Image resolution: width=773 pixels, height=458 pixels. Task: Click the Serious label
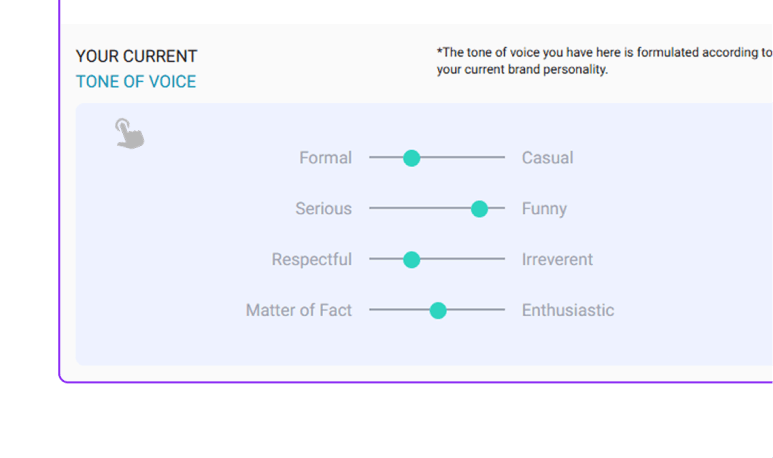tap(323, 209)
